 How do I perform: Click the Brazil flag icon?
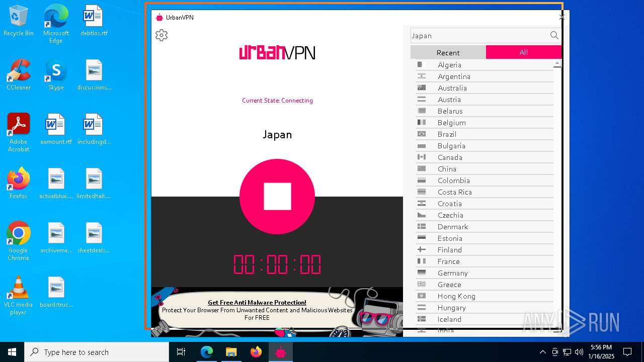coord(422,134)
